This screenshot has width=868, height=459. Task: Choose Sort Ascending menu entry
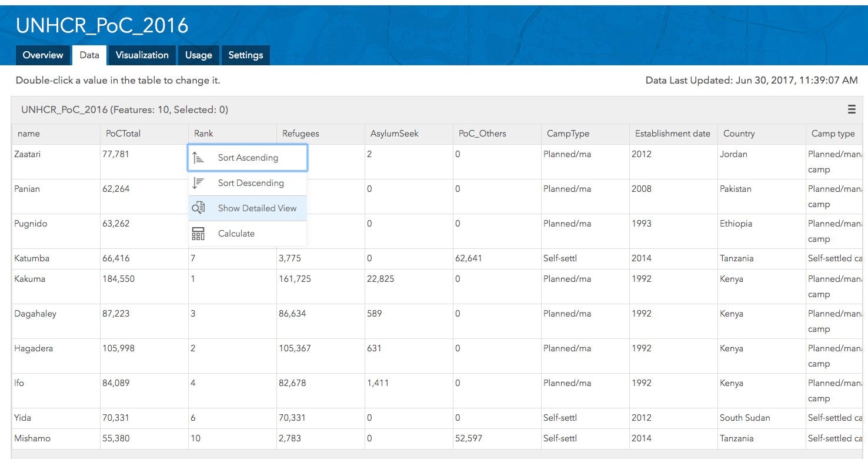(x=248, y=158)
